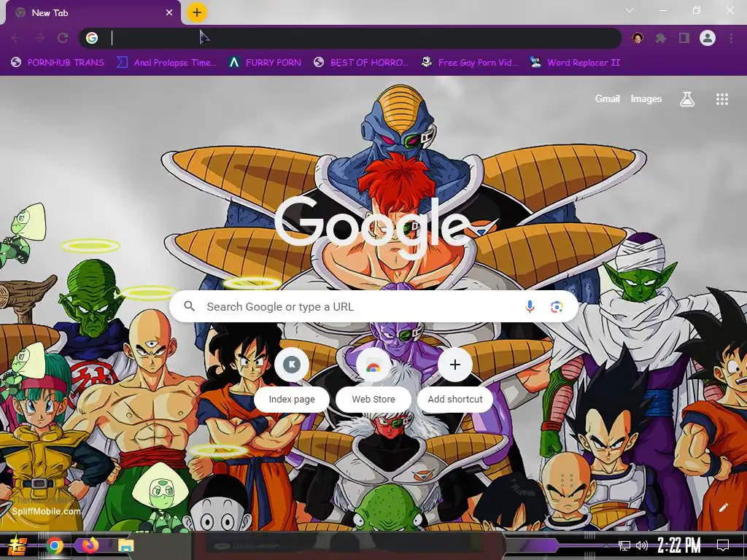Open the Google apps grid
The height and width of the screenshot is (560, 747).
coord(722,99)
